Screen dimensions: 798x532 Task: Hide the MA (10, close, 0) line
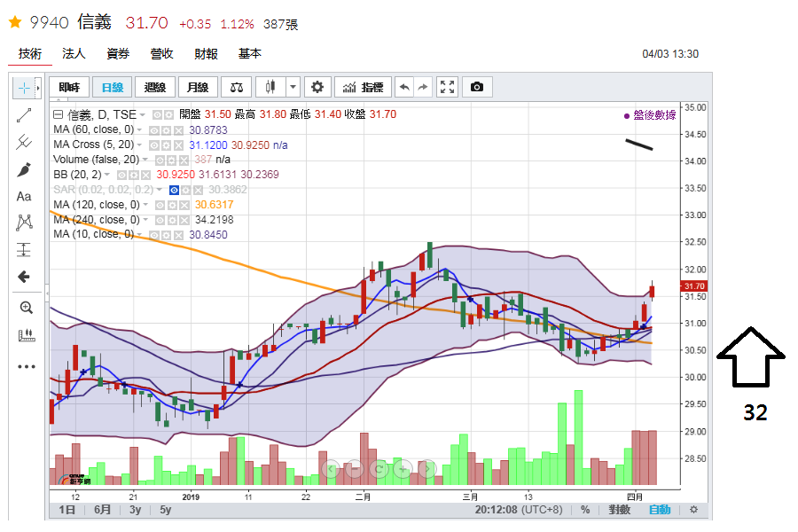[x=154, y=235]
